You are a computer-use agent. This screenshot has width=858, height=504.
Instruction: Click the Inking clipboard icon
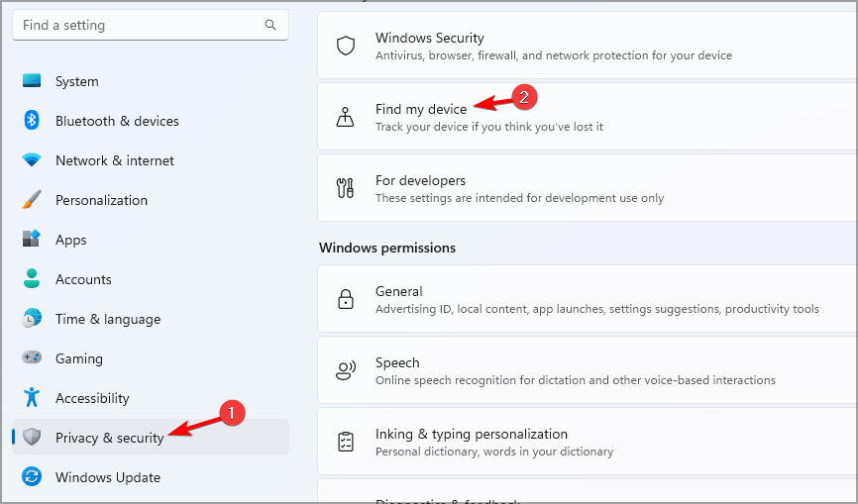pyautogui.click(x=345, y=442)
